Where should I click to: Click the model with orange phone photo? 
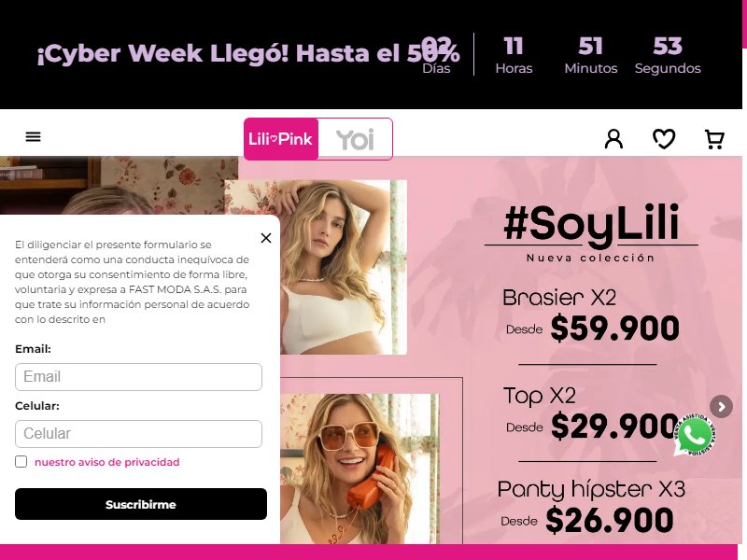[359, 469]
